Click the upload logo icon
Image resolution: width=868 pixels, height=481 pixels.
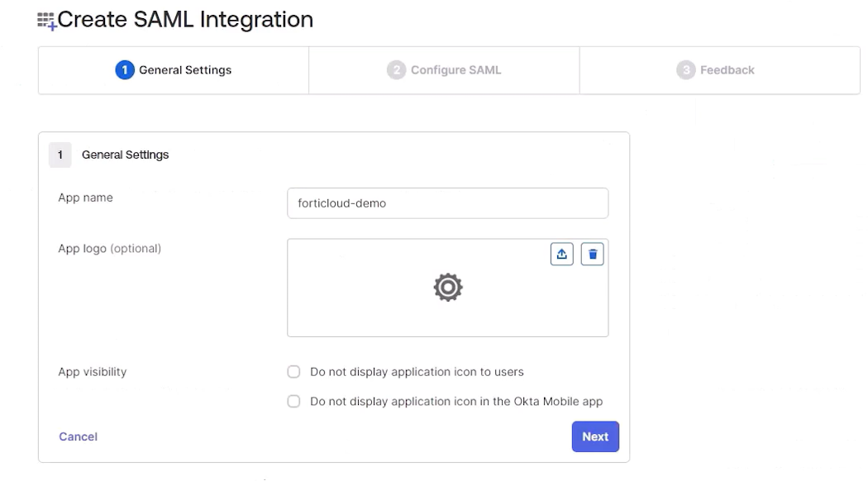(x=561, y=255)
